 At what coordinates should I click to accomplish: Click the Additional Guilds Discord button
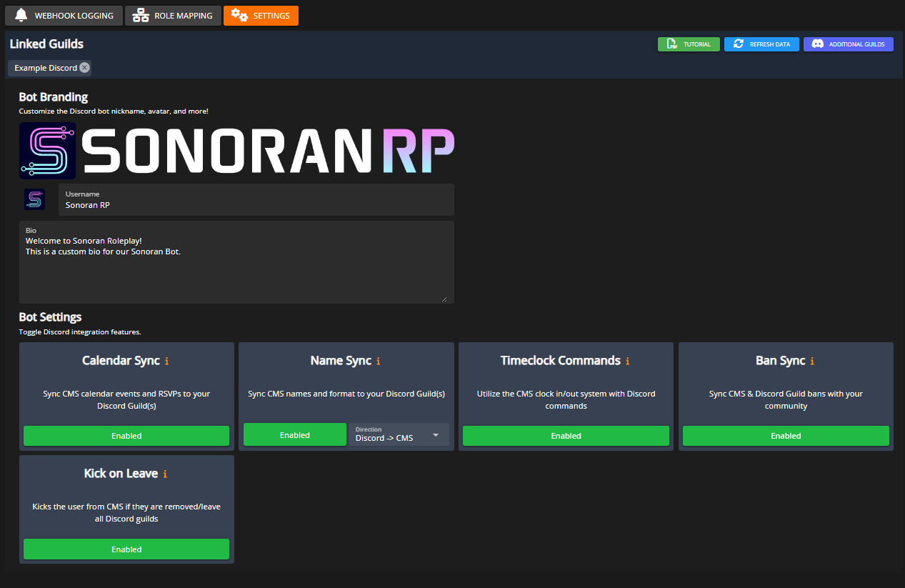848,44
